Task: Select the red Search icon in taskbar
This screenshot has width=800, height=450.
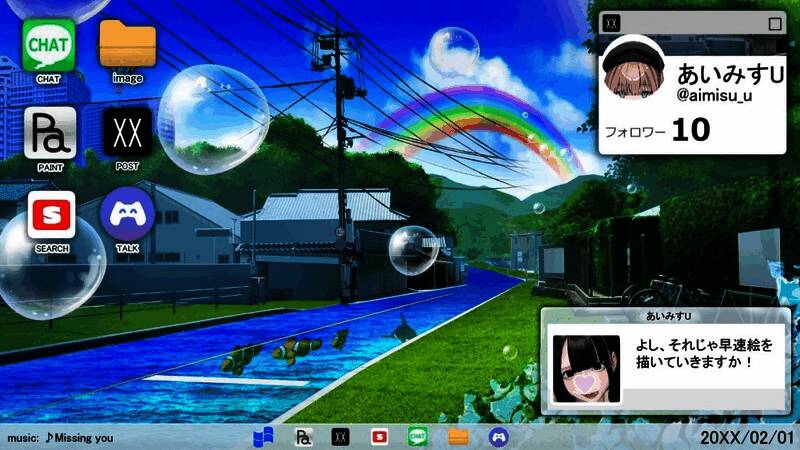Action: 379,437
